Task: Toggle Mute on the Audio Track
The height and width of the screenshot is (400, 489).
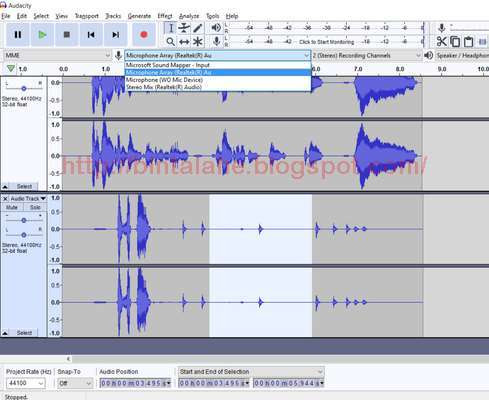Action: [x=12, y=207]
